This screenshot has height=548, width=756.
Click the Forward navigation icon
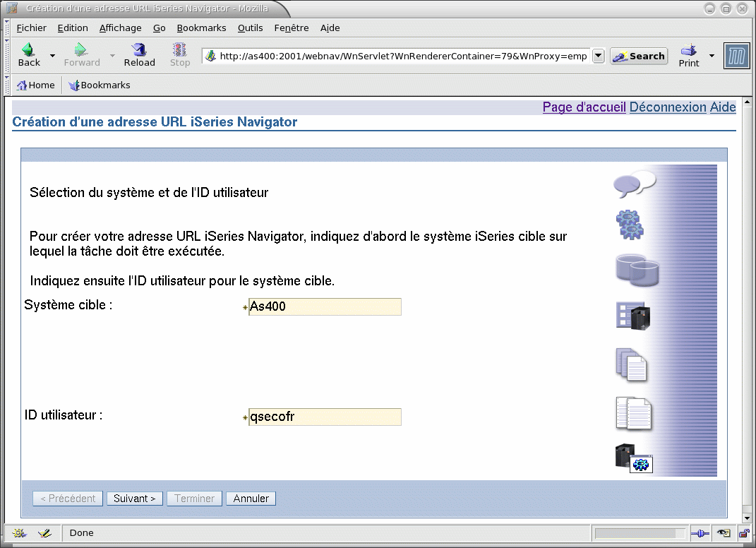click(x=80, y=49)
